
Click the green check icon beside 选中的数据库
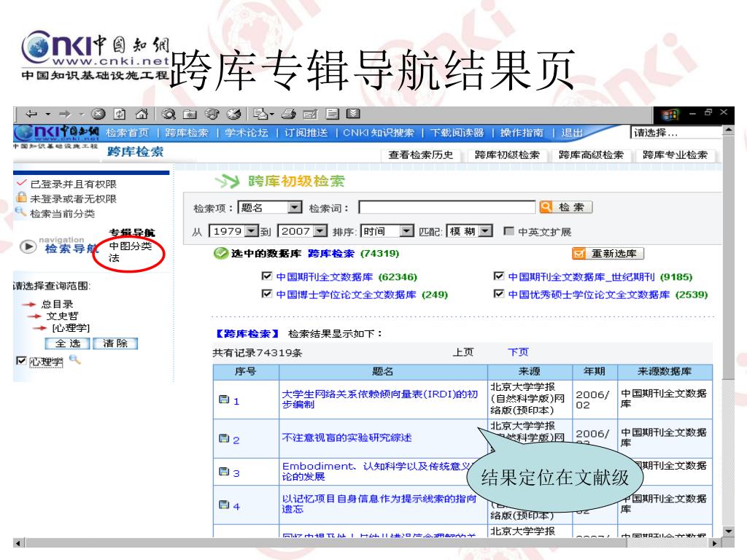coord(220,253)
